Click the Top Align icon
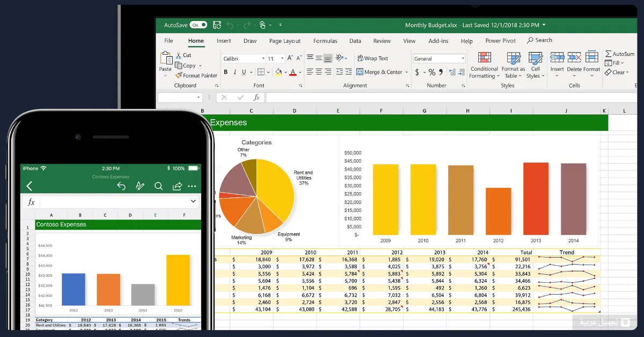The width and height of the screenshot is (644, 337). click(310, 58)
